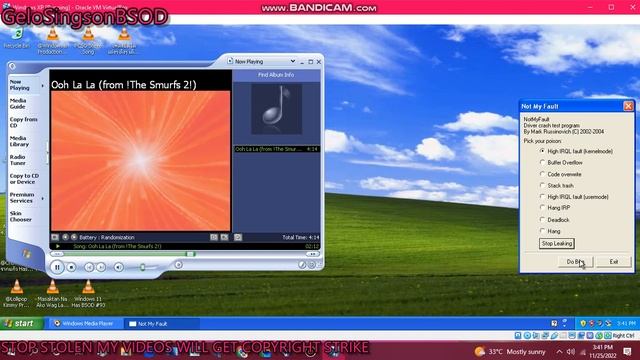Open Now Playing tab in Media Player
This screenshot has height=360, width=640.
coord(20,85)
